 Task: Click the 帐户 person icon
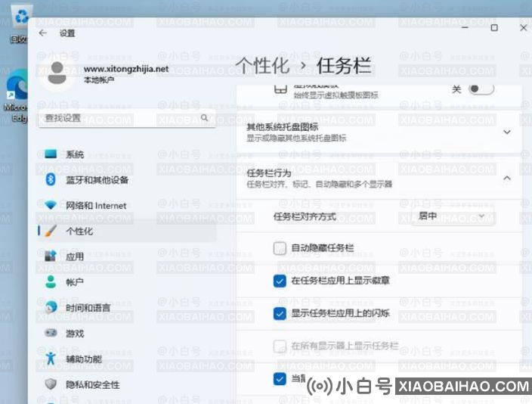(51, 281)
